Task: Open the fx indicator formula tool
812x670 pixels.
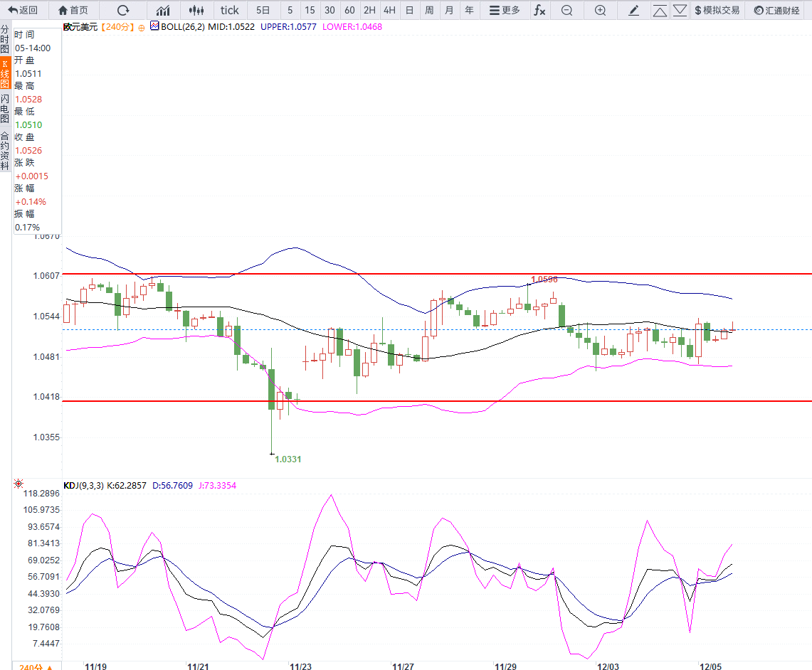Action: pyautogui.click(x=540, y=10)
